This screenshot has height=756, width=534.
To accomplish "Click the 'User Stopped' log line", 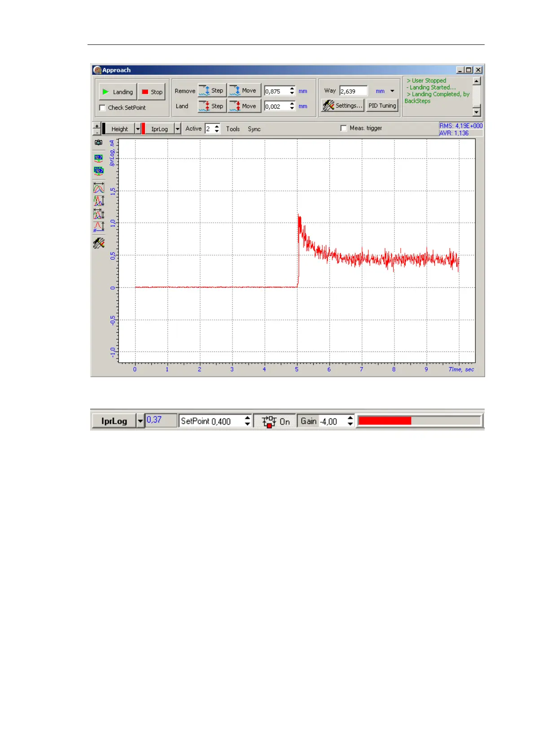I will 426,81.
